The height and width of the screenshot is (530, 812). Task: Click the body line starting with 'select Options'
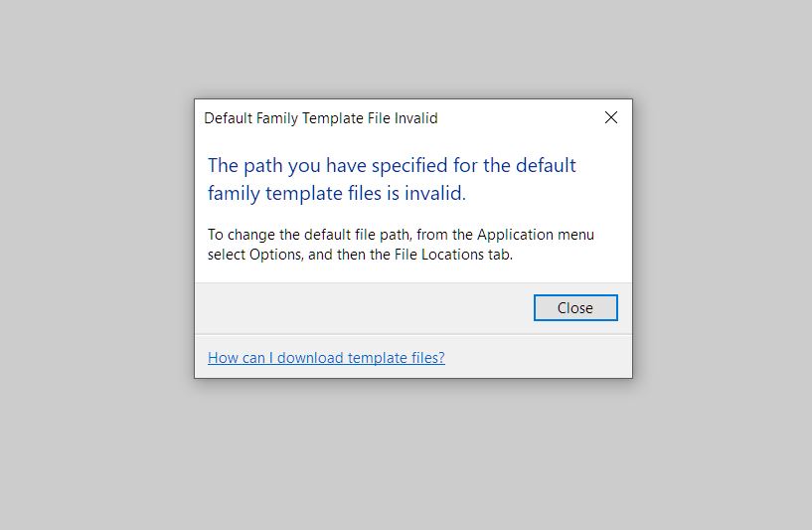[x=360, y=255]
